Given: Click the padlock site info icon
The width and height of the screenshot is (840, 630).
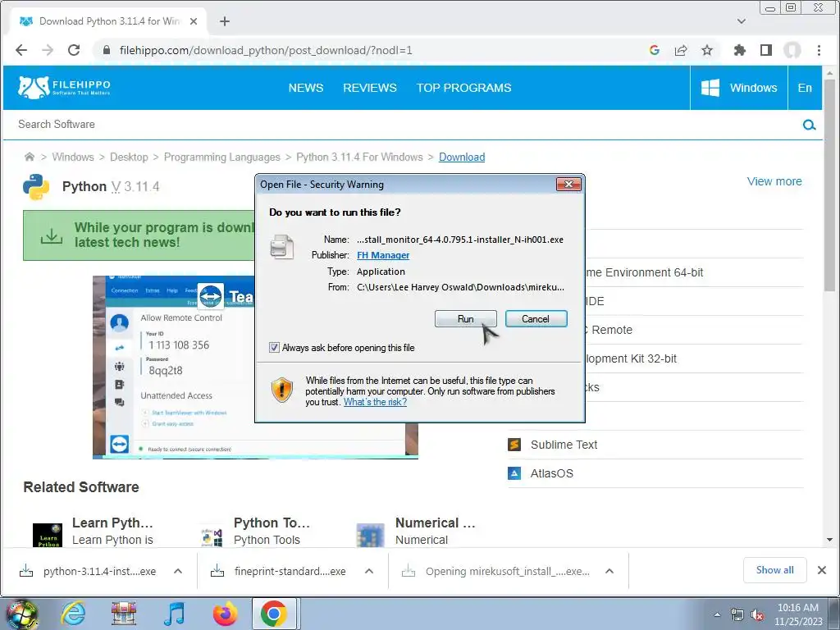Looking at the screenshot, I should [107, 50].
